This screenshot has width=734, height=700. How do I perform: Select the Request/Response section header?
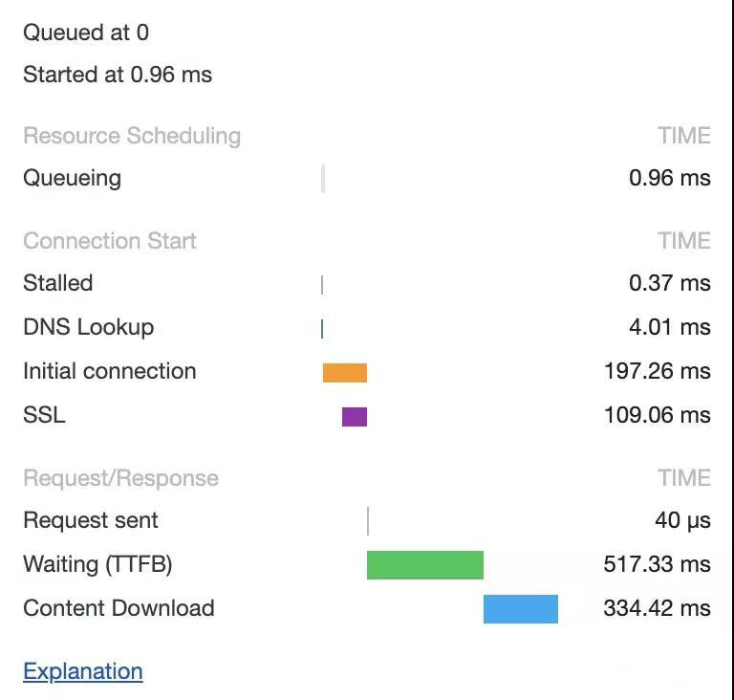(x=120, y=478)
